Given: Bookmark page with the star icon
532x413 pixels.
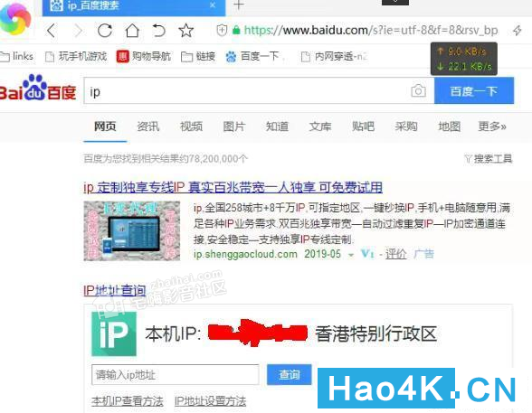Looking at the screenshot, I should tap(186, 31).
